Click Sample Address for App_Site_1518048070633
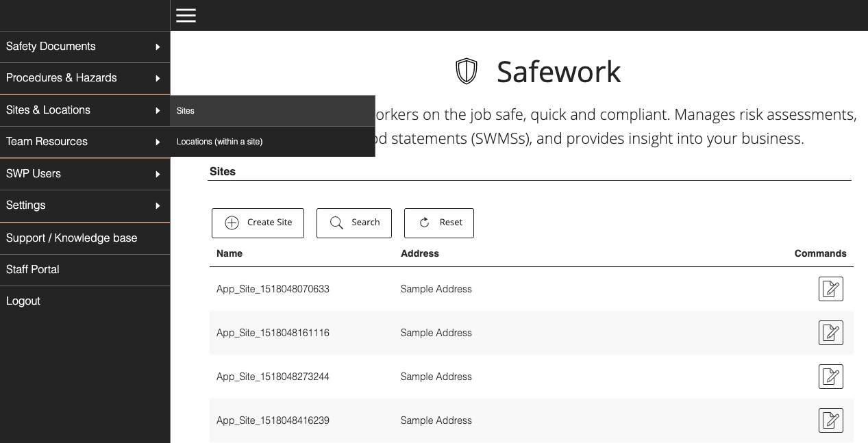The image size is (868, 443). coord(436,289)
